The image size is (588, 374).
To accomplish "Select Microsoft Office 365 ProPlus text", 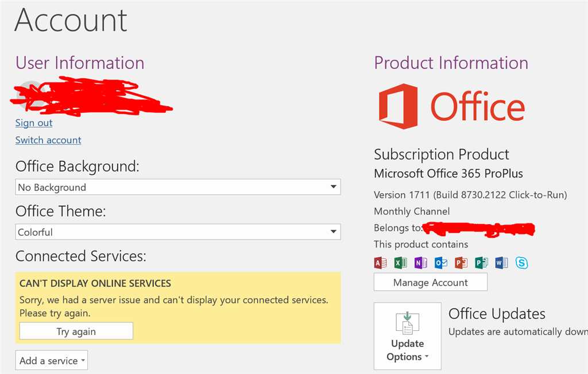I will (x=448, y=173).
